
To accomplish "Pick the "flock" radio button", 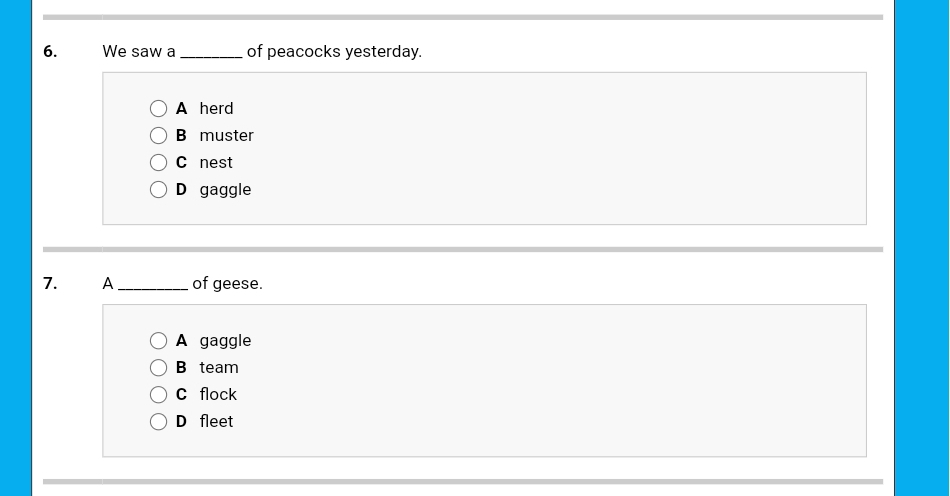I will (158, 395).
